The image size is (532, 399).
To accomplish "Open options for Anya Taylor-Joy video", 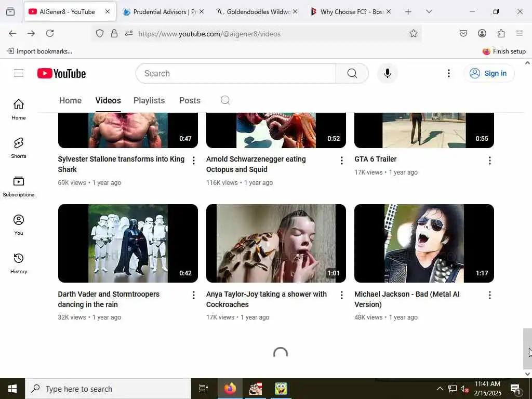I will (342, 295).
